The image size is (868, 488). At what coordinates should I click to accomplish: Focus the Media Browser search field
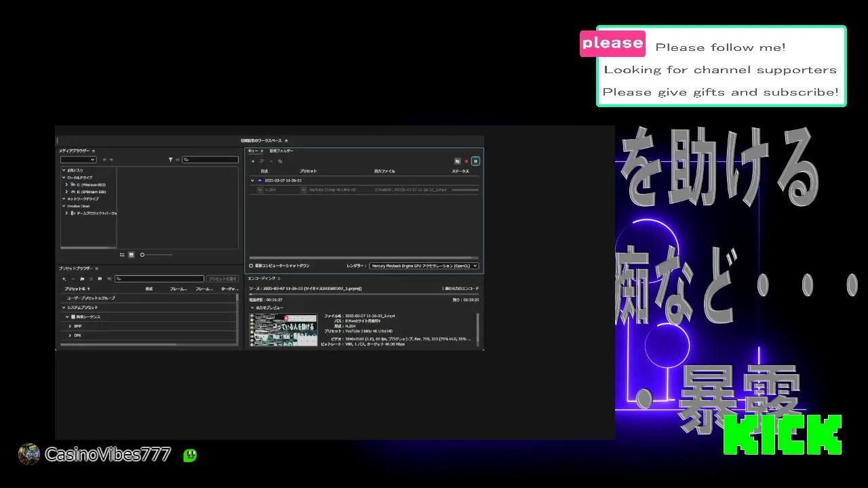click(x=210, y=160)
